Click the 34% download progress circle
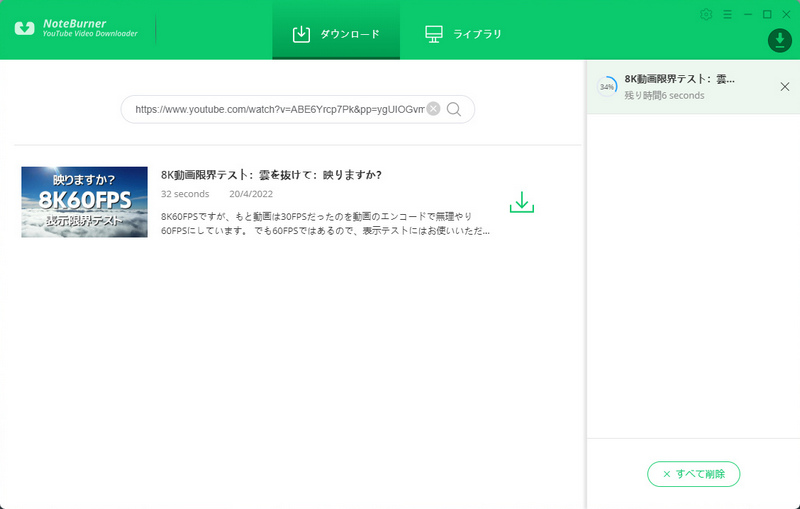 pos(607,87)
